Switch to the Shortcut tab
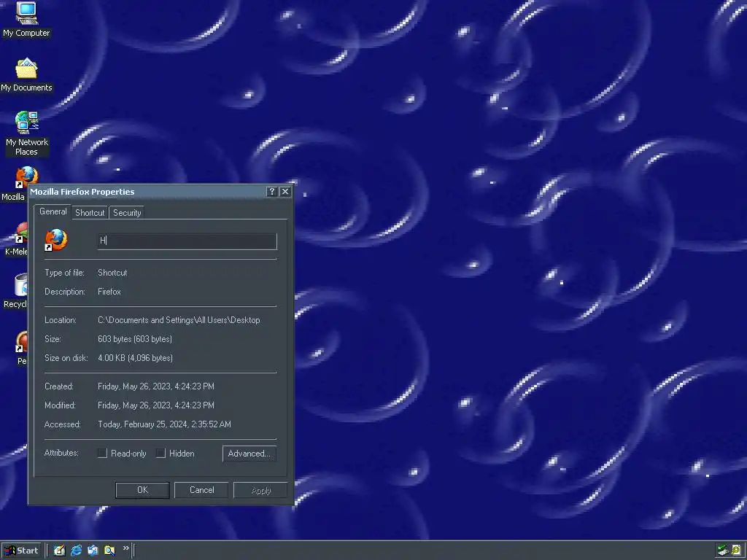Screen dimensions: 747x560 (x=90, y=213)
